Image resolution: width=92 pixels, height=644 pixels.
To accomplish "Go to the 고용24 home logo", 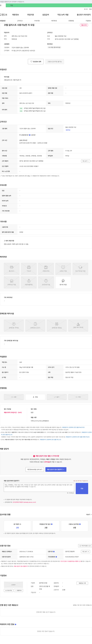I will click(4, 15).
